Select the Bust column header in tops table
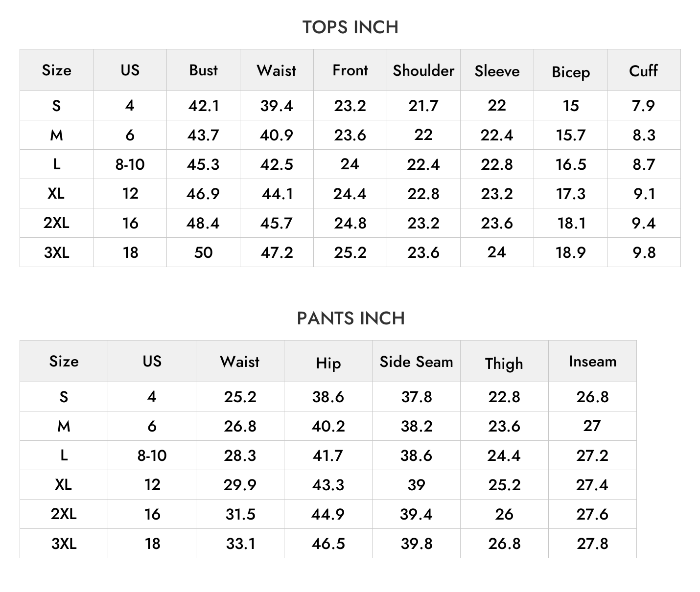 pos(203,70)
